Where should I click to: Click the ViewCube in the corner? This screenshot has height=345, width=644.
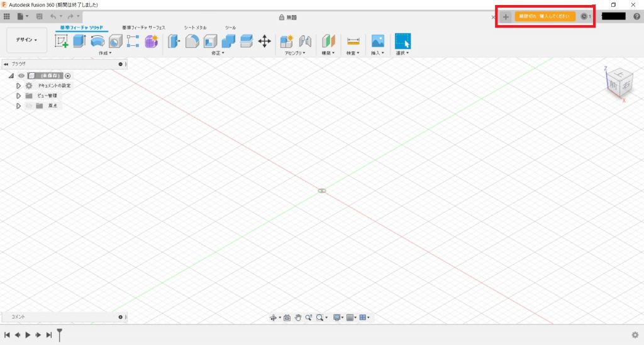tap(618, 83)
